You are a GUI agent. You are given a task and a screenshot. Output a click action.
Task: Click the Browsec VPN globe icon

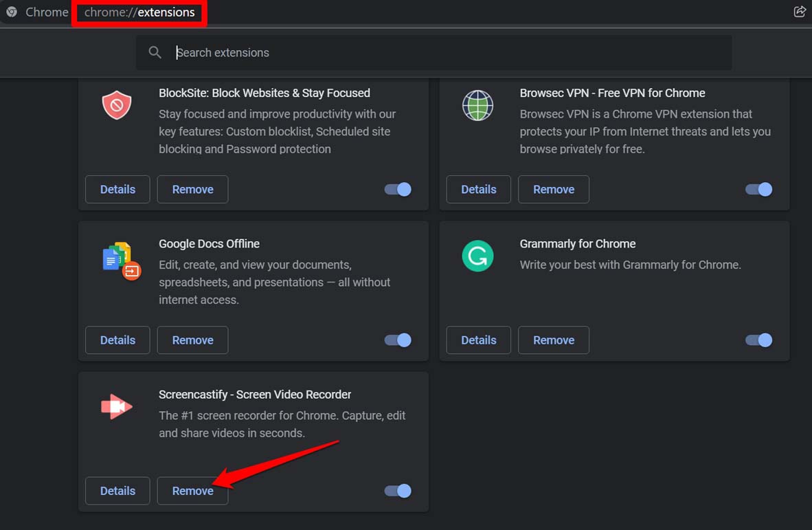pyautogui.click(x=477, y=104)
